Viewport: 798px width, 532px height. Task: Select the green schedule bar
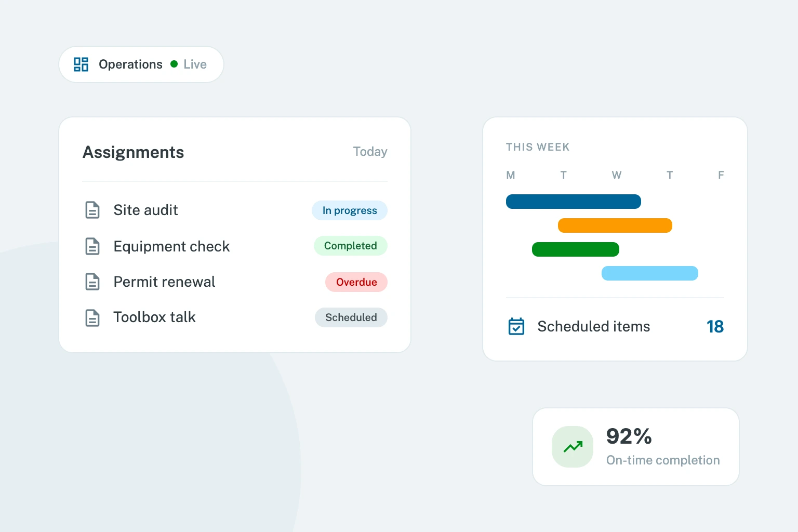point(576,249)
